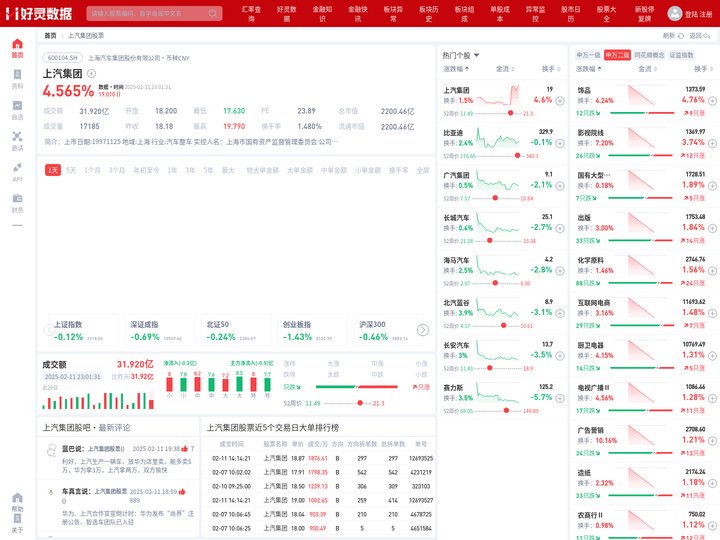Click the refresh icon at the top right

coord(681,35)
